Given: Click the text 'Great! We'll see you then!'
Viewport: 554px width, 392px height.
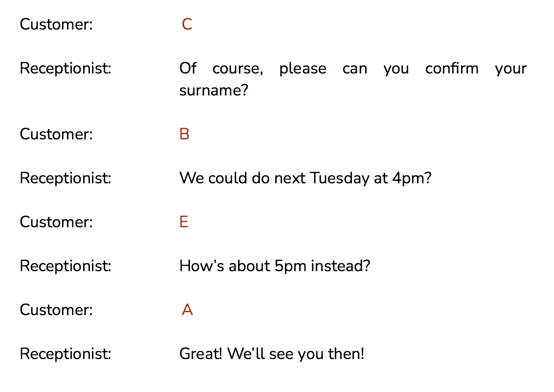Looking at the screenshot, I should tap(272, 354).
